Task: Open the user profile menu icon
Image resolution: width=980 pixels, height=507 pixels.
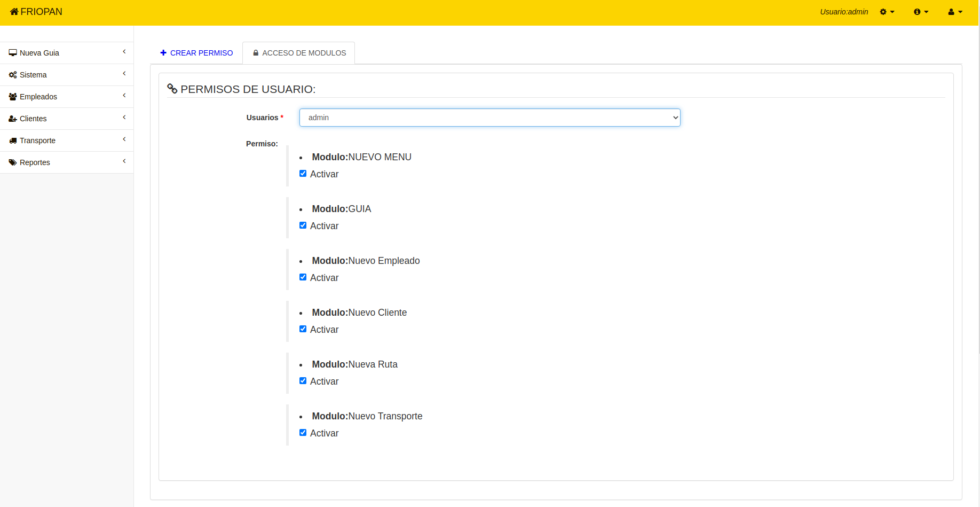Action: coord(951,12)
